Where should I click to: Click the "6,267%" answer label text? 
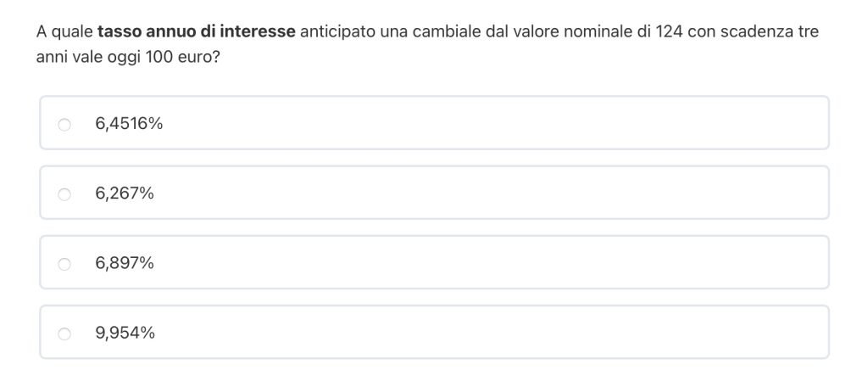[125, 193]
